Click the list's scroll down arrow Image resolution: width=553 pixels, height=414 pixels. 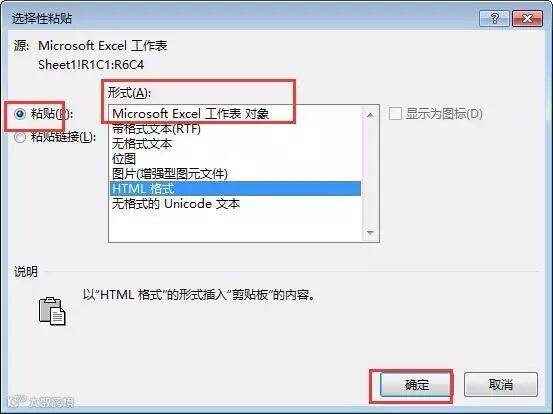click(370, 233)
